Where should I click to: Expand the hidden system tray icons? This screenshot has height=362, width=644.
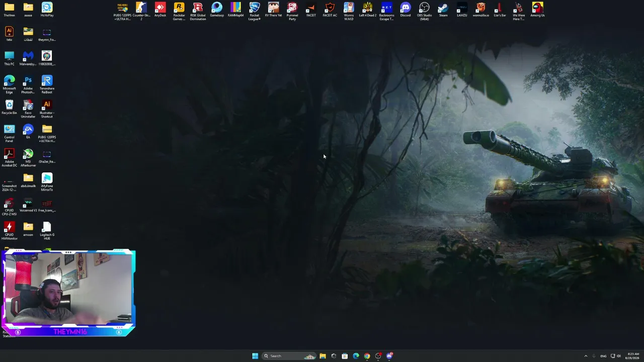(x=586, y=356)
